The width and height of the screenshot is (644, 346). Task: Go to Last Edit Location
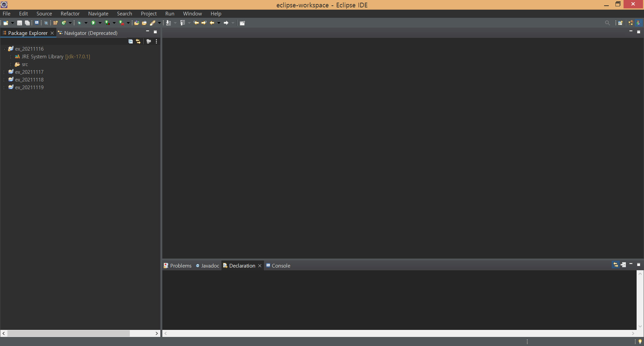coord(196,23)
